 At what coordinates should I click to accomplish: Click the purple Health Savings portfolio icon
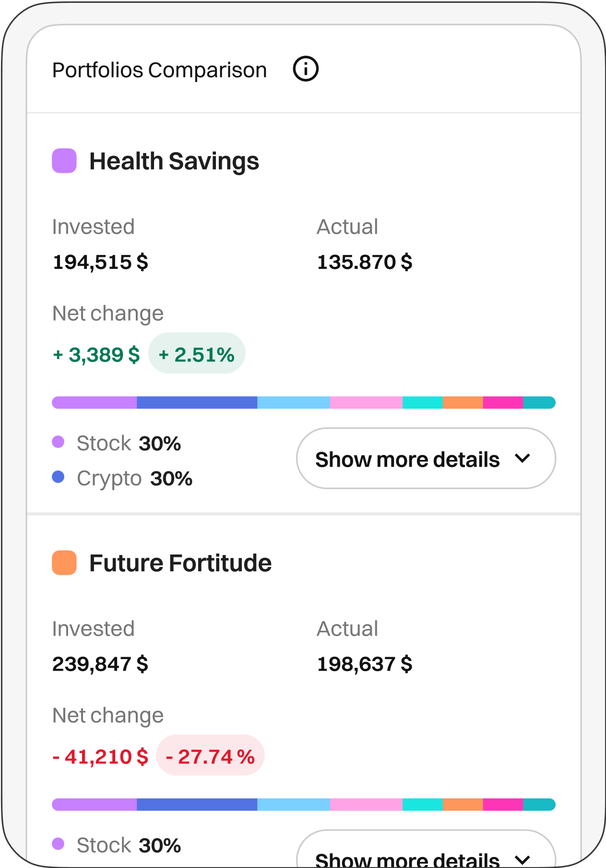coord(64,161)
